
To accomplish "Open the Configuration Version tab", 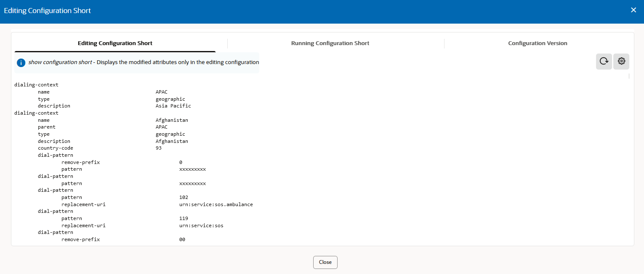I will (x=538, y=43).
